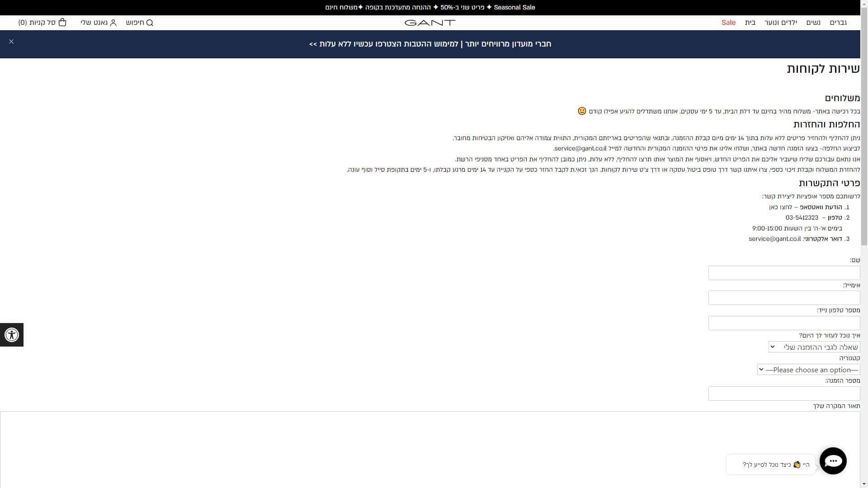Click the email input field
The width and height of the screenshot is (868, 488).
pos(784,298)
